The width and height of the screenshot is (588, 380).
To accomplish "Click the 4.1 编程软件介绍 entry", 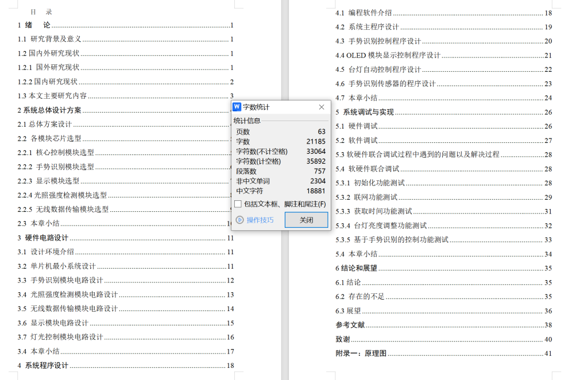I will (362, 12).
